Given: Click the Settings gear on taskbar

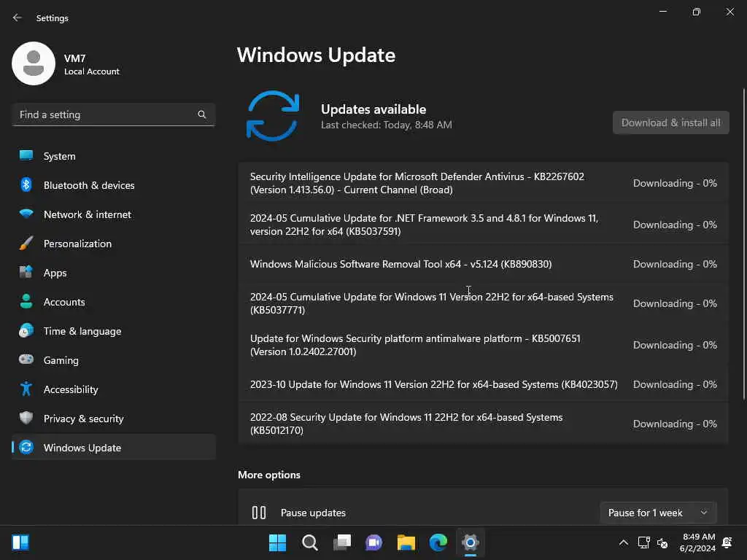Looking at the screenshot, I should click(x=471, y=542).
